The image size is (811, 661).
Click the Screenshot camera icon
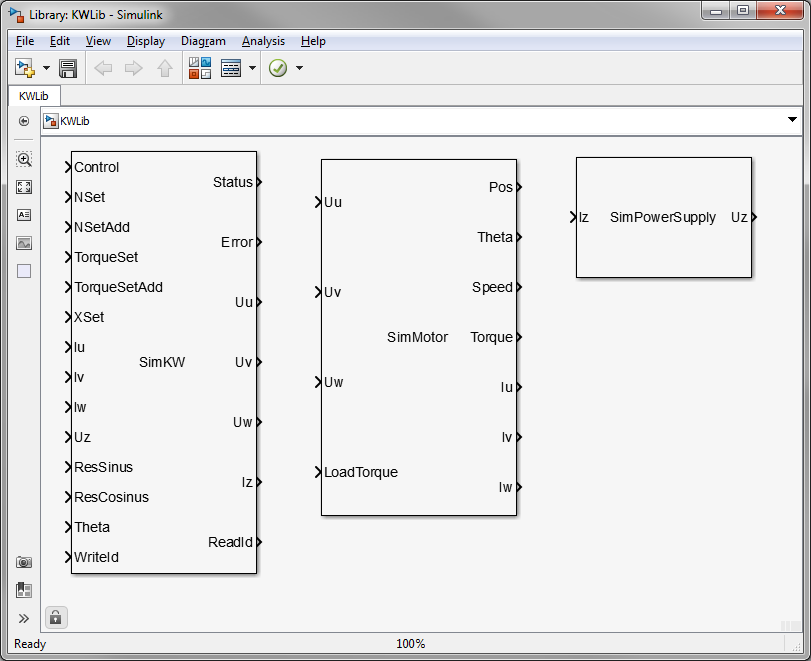tap(24, 562)
